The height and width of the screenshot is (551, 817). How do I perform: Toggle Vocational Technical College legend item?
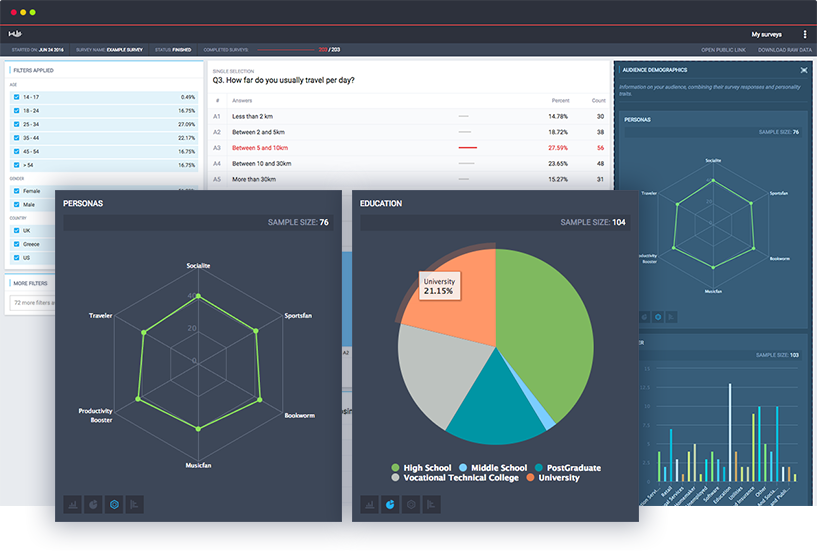(x=455, y=477)
